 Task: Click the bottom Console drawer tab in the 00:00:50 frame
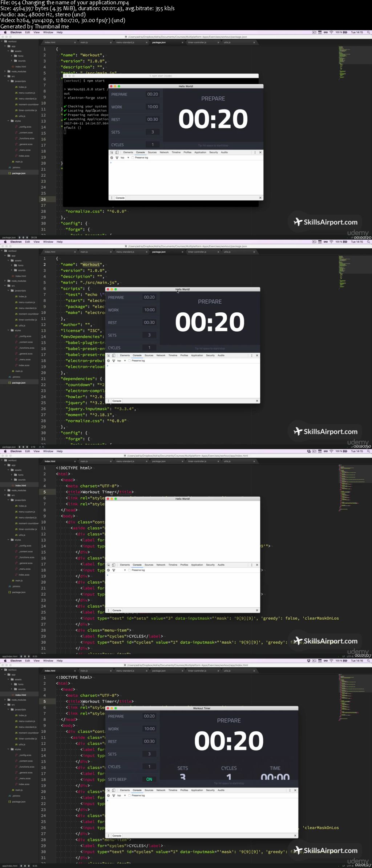[x=117, y=401]
